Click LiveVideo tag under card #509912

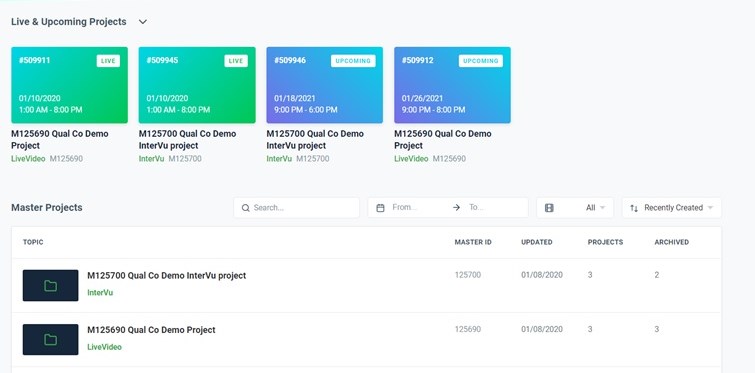[411, 159]
